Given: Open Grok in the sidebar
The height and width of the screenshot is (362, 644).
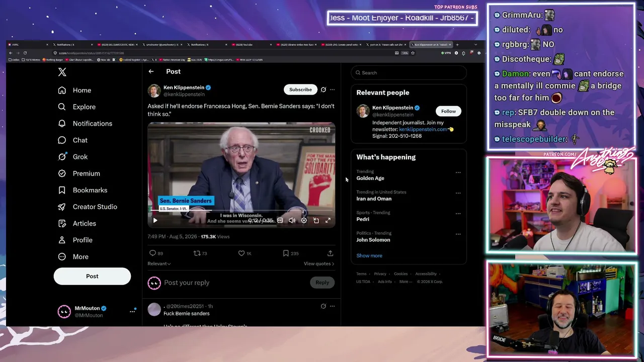Looking at the screenshot, I should coord(73,157).
